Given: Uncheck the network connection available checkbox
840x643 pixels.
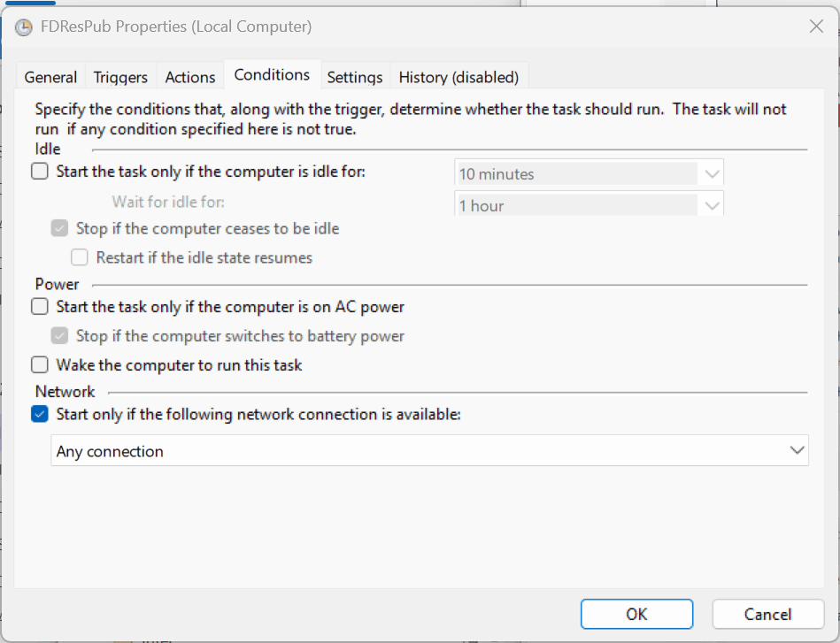Looking at the screenshot, I should click(40, 414).
